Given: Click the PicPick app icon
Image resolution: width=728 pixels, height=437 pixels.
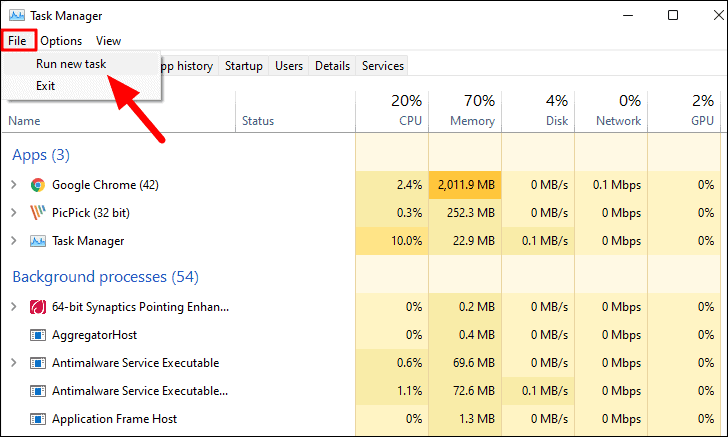Looking at the screenshot, I should click(x=38, y=213).
